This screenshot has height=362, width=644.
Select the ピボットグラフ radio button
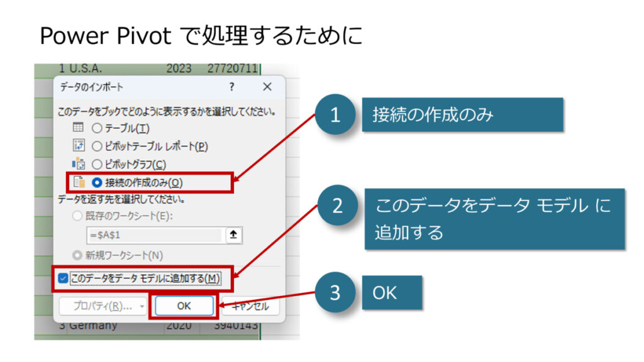coord(97,164)
